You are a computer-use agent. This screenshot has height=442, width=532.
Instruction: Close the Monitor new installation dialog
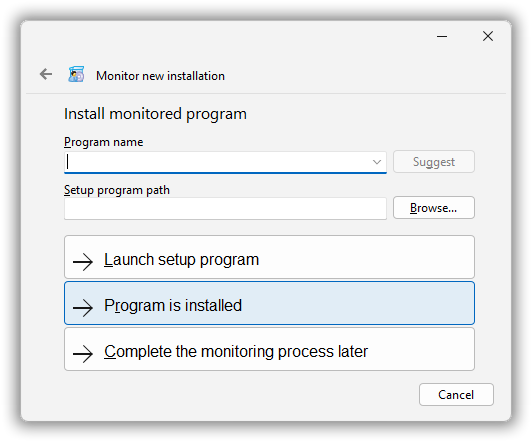click(488, 36)
